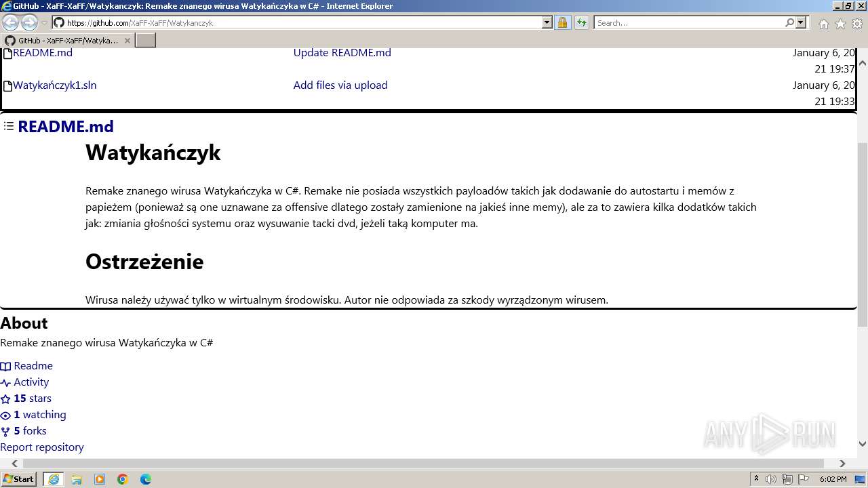Click the Search box in toolbar
Image resolution: width=868 pixels, height=488 pixels.
tap(689, 22)
